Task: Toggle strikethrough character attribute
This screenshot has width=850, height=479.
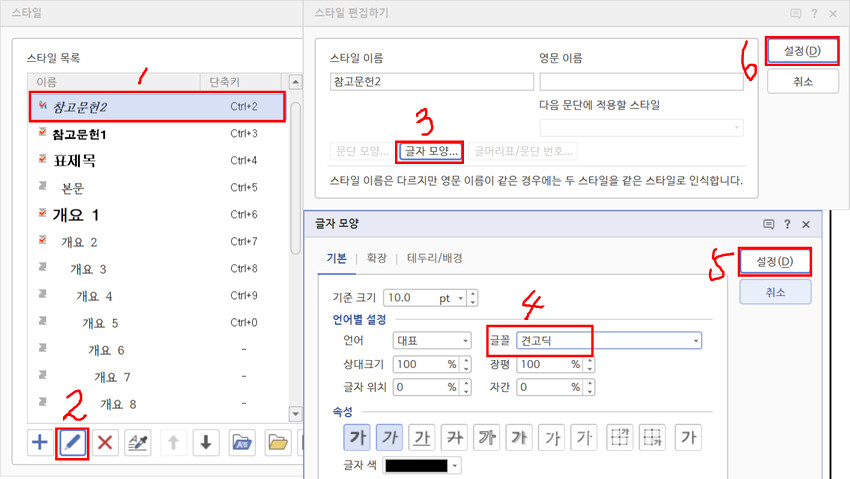Action: click(x=454, y=437)
